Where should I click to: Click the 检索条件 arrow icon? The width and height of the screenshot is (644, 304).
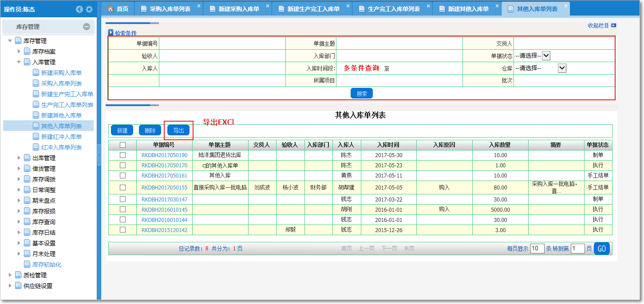pyautogui.click(x=111, y=33)
